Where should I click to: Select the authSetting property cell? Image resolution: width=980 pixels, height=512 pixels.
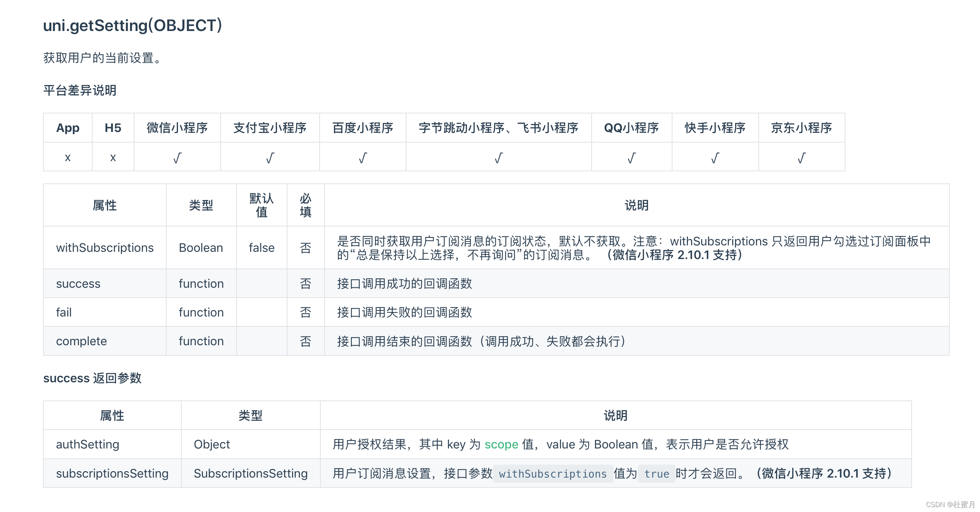(x=88, y=444)
